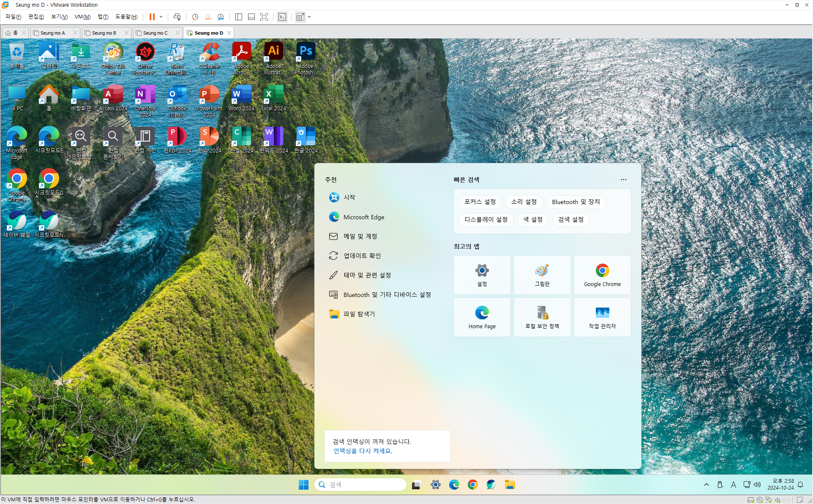Open the Access 2024 desktop icon
The image size is (813, 504).
point(113,98)
